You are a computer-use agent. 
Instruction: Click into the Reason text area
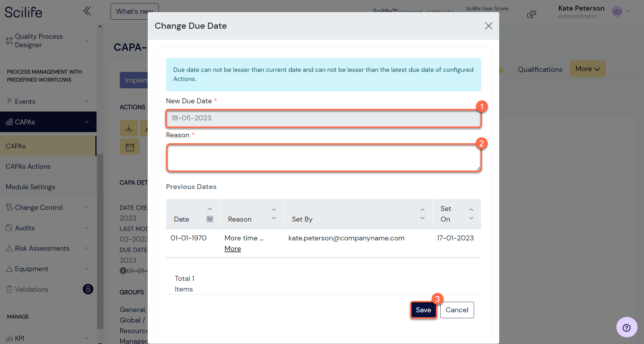coord(323,158)
